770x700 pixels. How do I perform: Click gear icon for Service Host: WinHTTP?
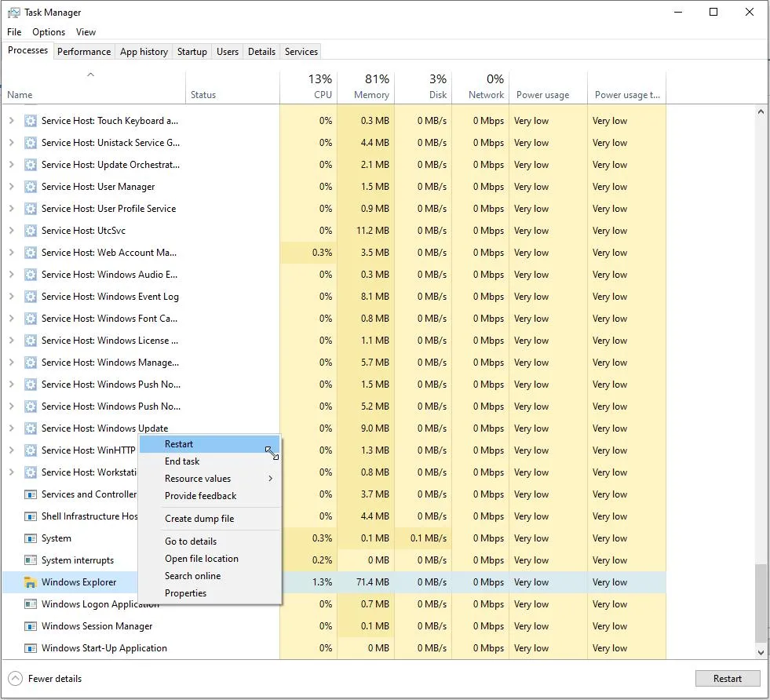click(x=31, y=450)
